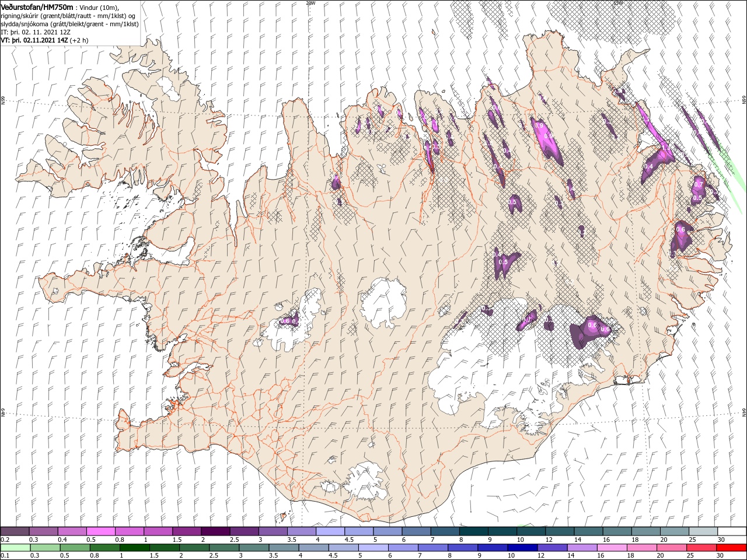This screenshot has height=560, width=747.
Task: Pick the rain swatch between 14 and 16
Action: point(582,548)
